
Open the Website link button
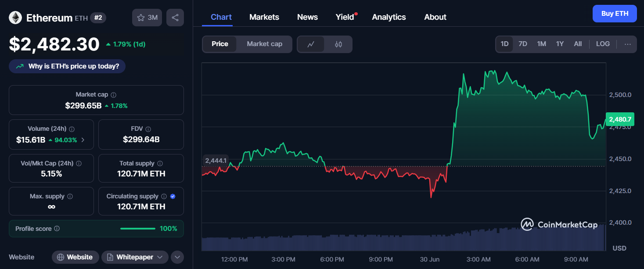tap(75, 257)
